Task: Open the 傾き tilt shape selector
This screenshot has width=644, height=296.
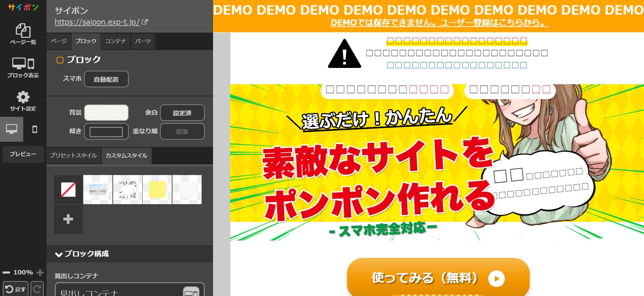Action: point(106,132)
